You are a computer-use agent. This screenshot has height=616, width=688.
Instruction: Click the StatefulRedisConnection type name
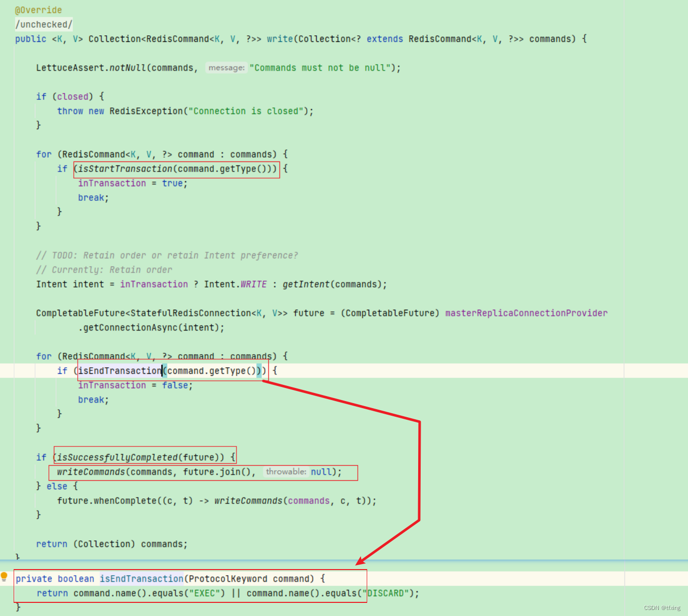191,313
